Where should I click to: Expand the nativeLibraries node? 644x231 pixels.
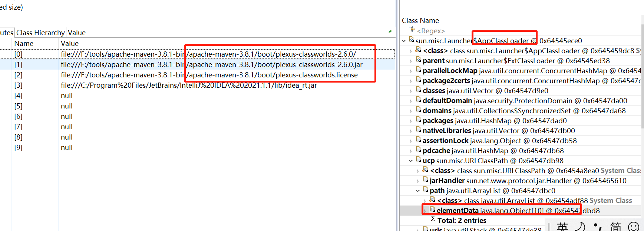[x=411, y=131]
